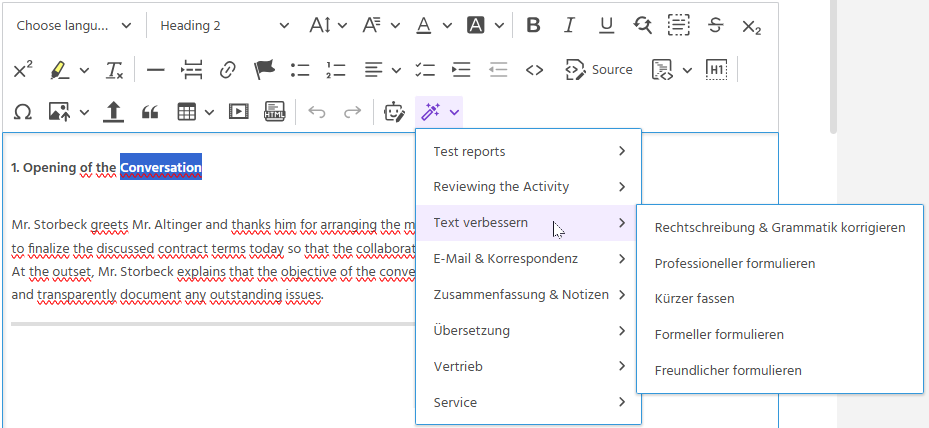Image resolution: width=929 pixels, height=428 pixels.
Task: Click the page vertical scrollbar thumb
Action: (833, 65)
